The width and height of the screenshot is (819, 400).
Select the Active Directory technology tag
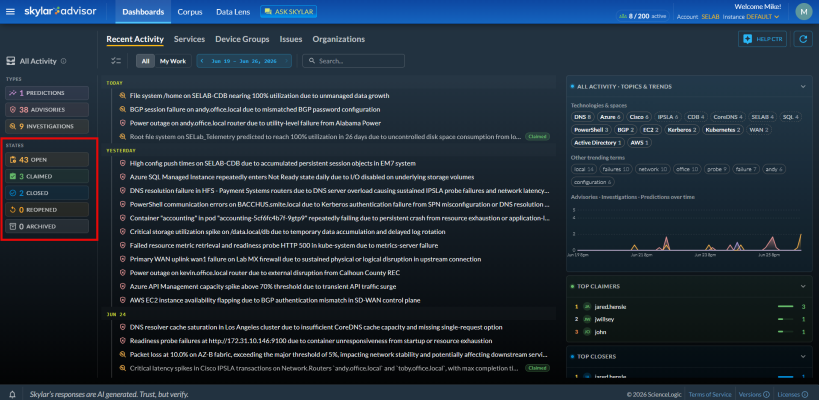coord(598,142)
